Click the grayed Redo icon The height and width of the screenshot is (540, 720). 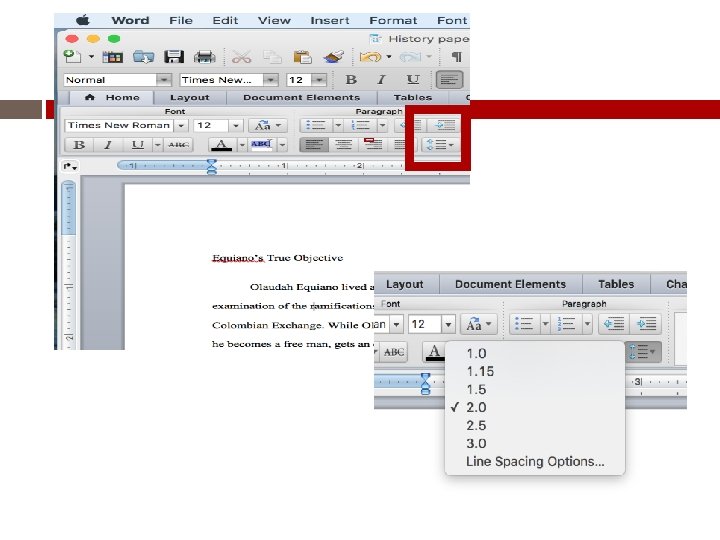pyautogui.click(x=411, y=57)
